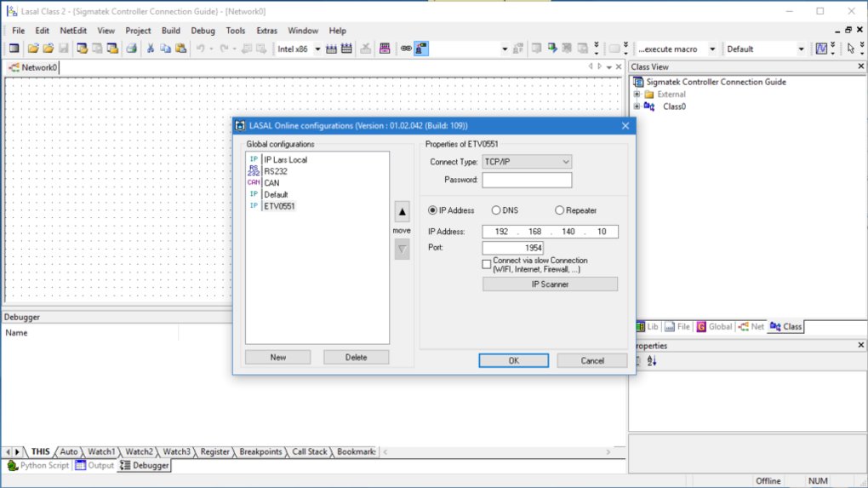Image resolution: width=868 pixels, height=488 pixels.
Task: Click the scissors Cut icon
Action: (150, 49)
